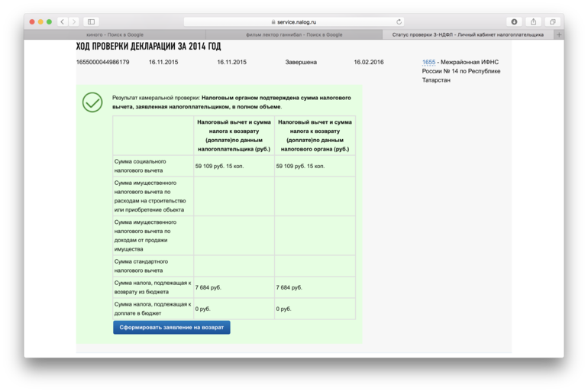Click the Safari forward arrow
The image size is (588, 392).
point(74,22)
